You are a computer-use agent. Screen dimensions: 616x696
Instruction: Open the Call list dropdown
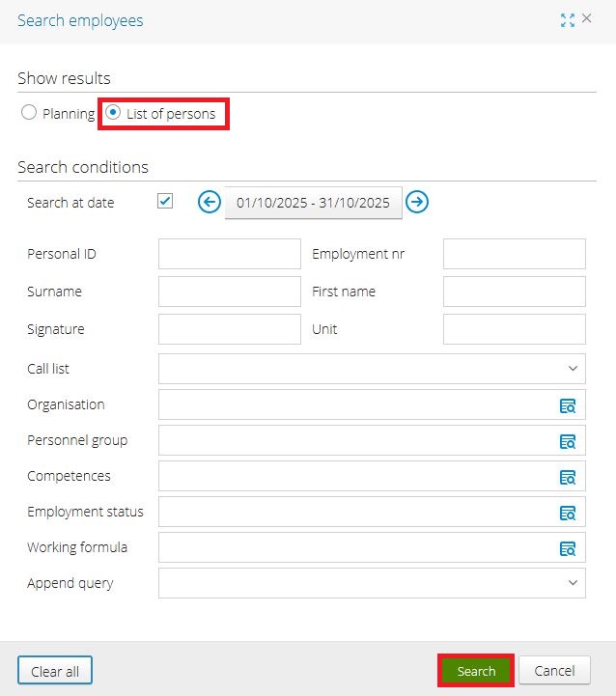[372, 369]
